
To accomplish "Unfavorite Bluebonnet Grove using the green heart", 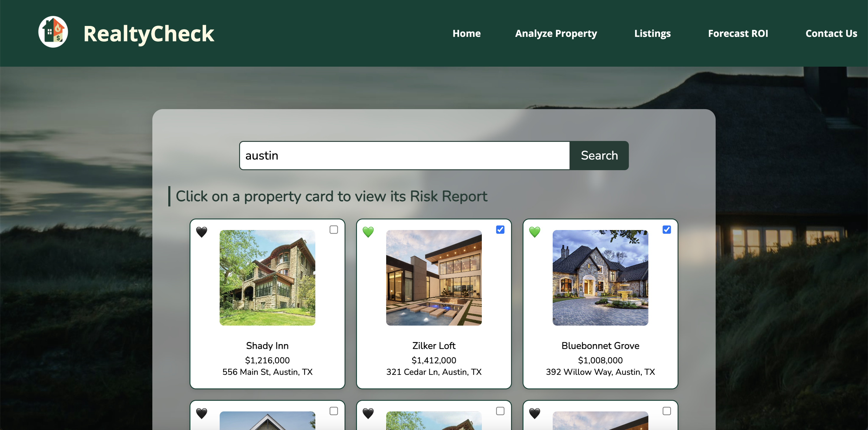I will coord(534,232).
